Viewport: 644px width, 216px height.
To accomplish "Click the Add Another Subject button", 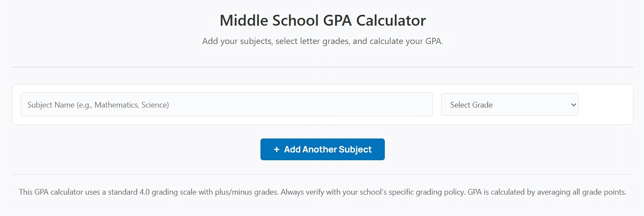I will [x=322, y=149].
